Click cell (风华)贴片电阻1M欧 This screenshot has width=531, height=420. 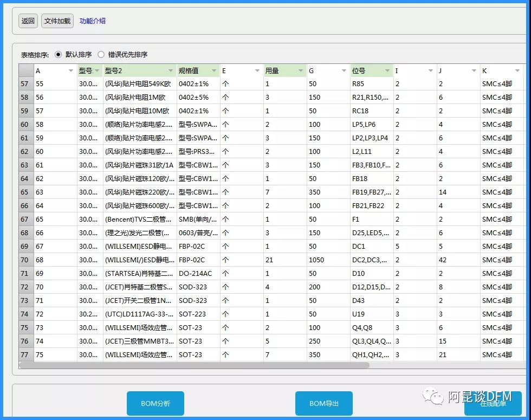coord(140,97)
